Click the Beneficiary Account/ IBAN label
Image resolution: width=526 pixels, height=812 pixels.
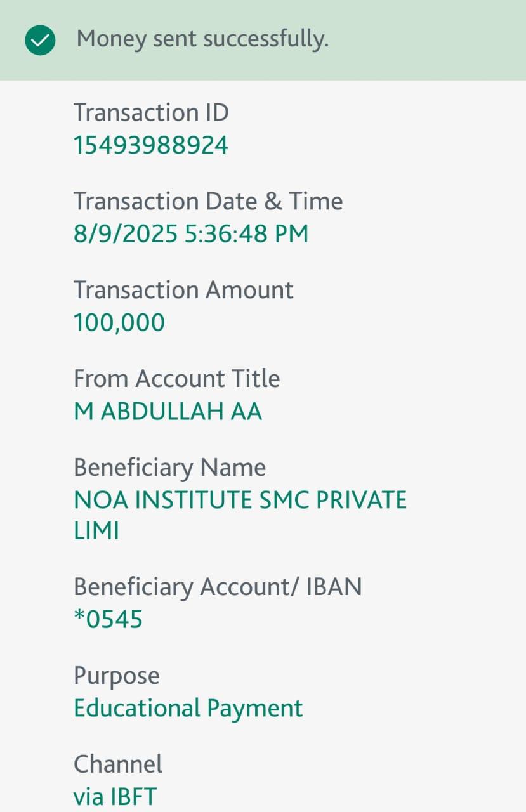coord(218,587)
